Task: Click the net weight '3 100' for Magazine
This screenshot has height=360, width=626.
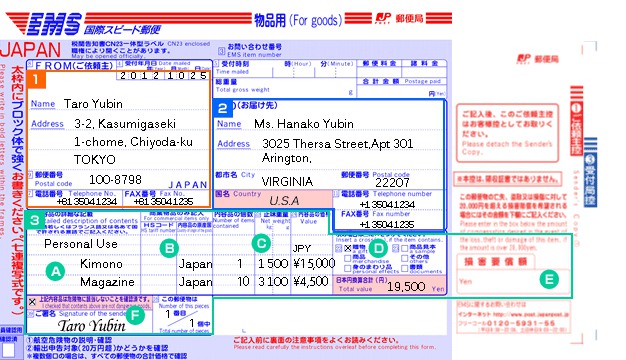Action: (x=273, y=282)
